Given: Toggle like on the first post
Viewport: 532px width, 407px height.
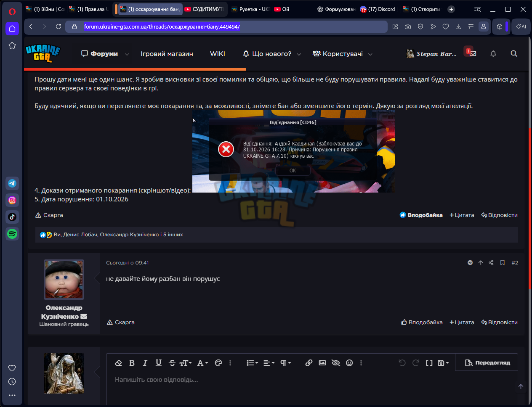Looking at the screenshot, I should click(x=421, y=215).
